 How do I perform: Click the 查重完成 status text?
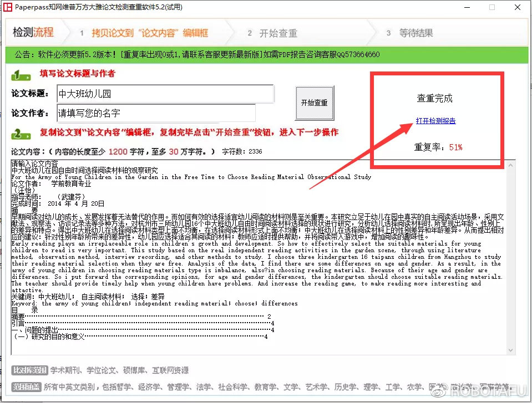click(434, 98)
